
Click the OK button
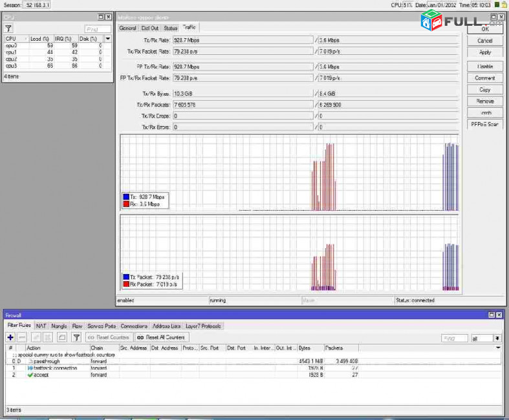coord(485,29)
